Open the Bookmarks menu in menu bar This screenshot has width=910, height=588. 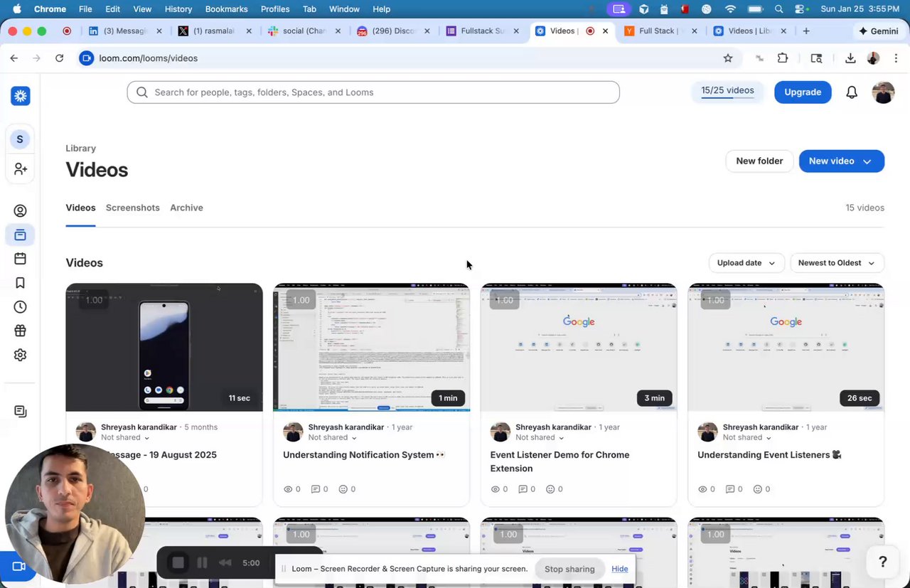[226, 9]
